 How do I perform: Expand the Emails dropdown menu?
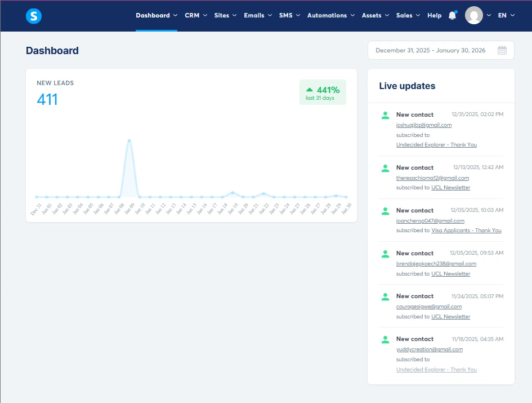[254, 15]
